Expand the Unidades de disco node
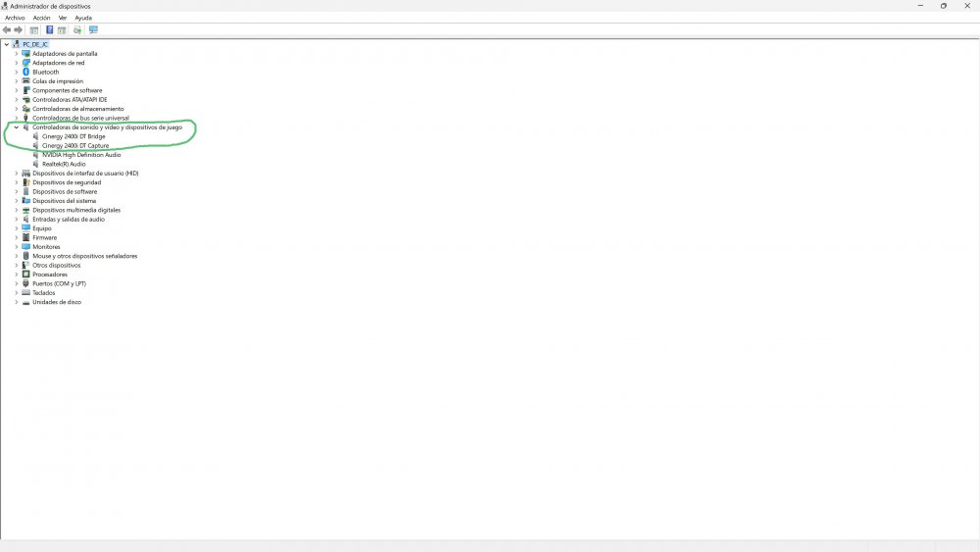 pyautogui.click(x=17, y=302)
